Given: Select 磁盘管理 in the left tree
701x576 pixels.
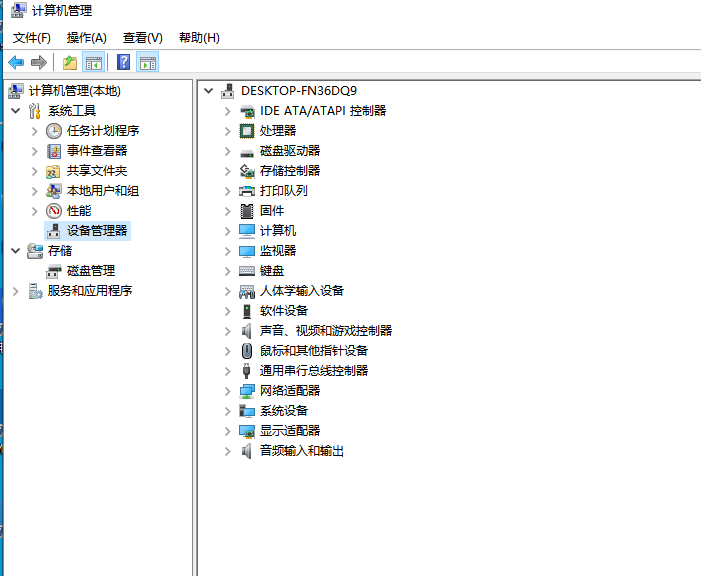Looking at the screenshot, I should (91, 271).
